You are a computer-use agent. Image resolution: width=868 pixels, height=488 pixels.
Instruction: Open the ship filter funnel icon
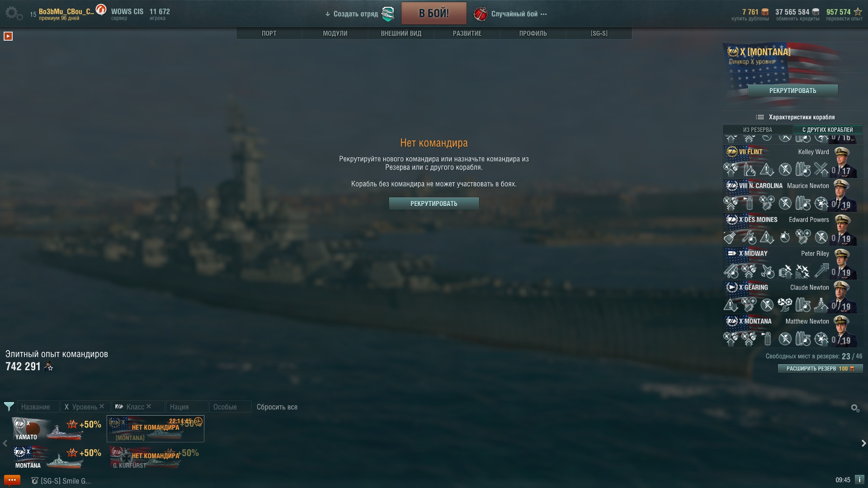9,407
